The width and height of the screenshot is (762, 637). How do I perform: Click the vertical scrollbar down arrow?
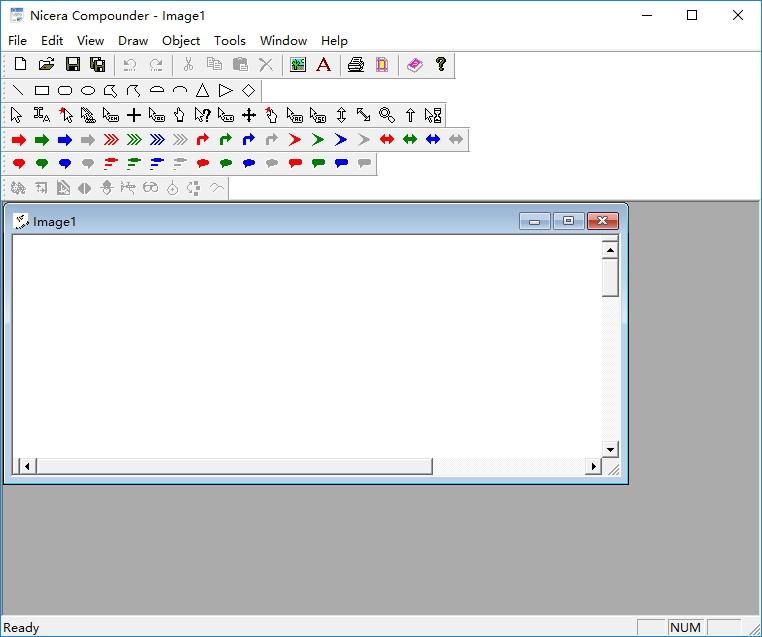click(x=610, y=449)
